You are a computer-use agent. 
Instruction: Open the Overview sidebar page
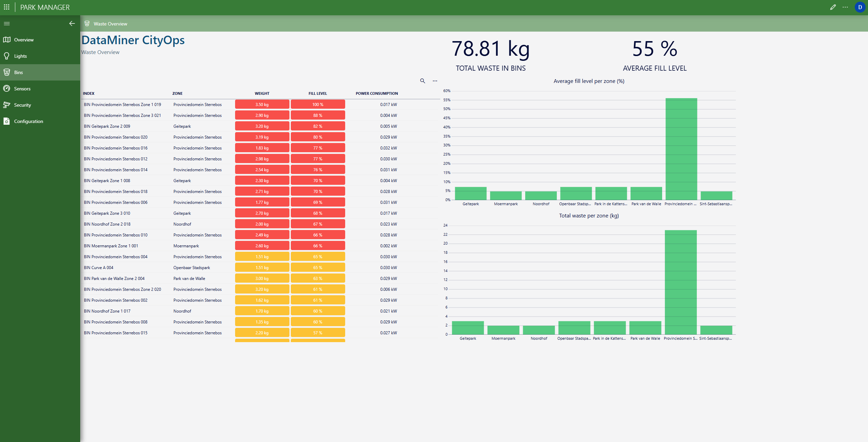coord(24,40)
